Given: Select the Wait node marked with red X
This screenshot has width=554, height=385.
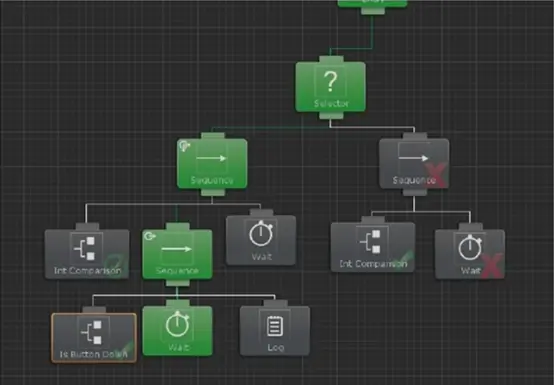Looking at the screenshot, I should [x=470, y=254].
